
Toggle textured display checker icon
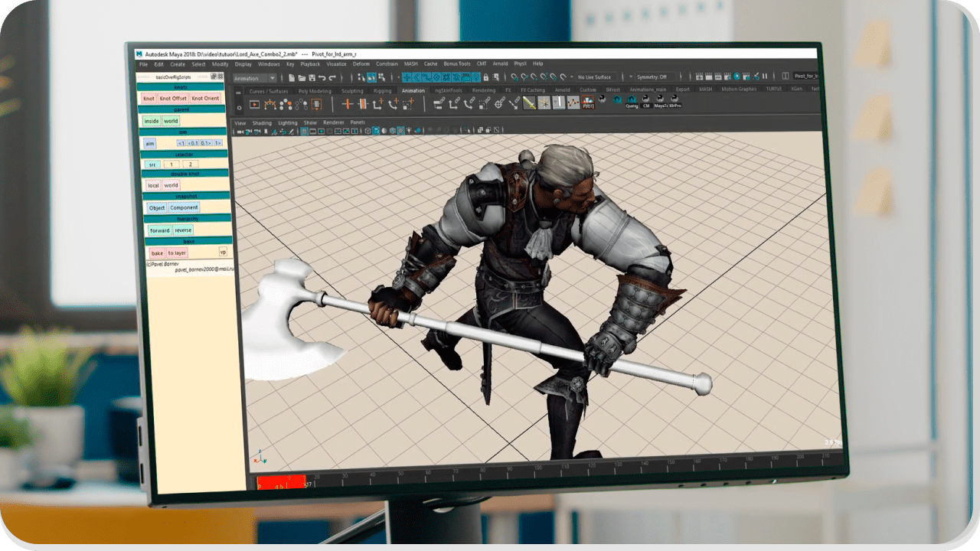[x=400, y=132]
